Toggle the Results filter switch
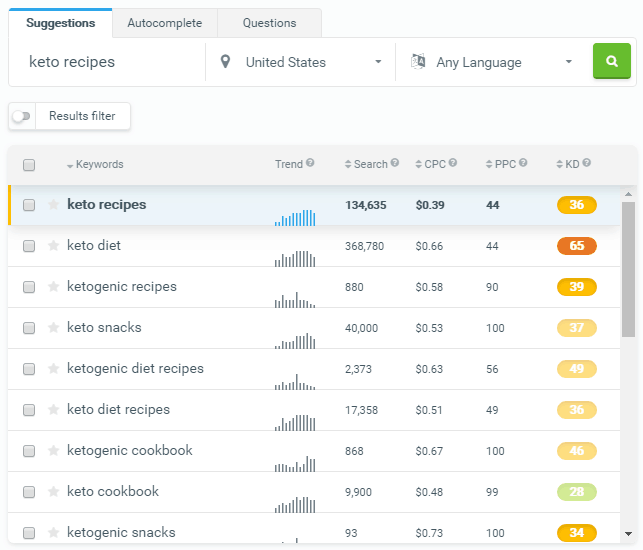The height and width of the screenshot is (550, 643). (20, 116)
